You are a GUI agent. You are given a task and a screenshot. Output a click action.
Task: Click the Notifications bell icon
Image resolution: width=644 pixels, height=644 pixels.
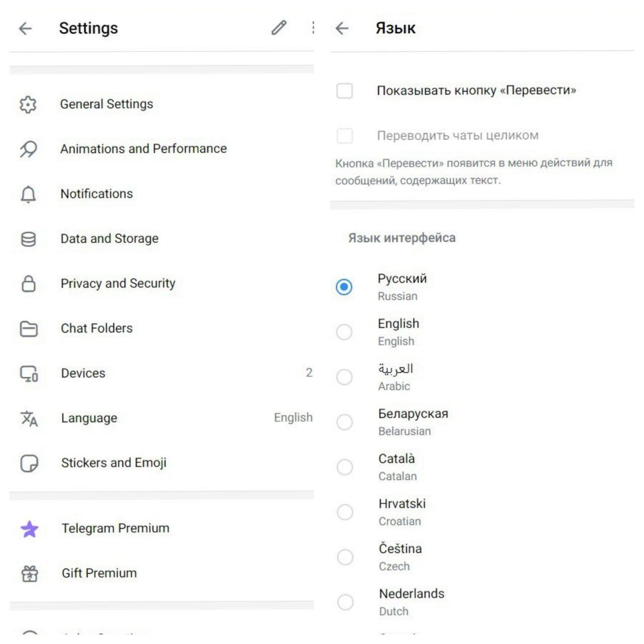(29, 194)
